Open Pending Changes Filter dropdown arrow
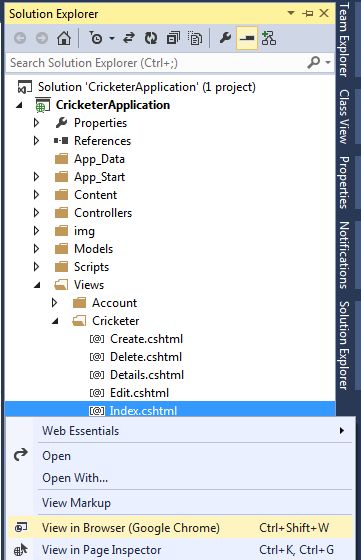The height and width of the screenshot is (560, 361). [x=112, y=38]
